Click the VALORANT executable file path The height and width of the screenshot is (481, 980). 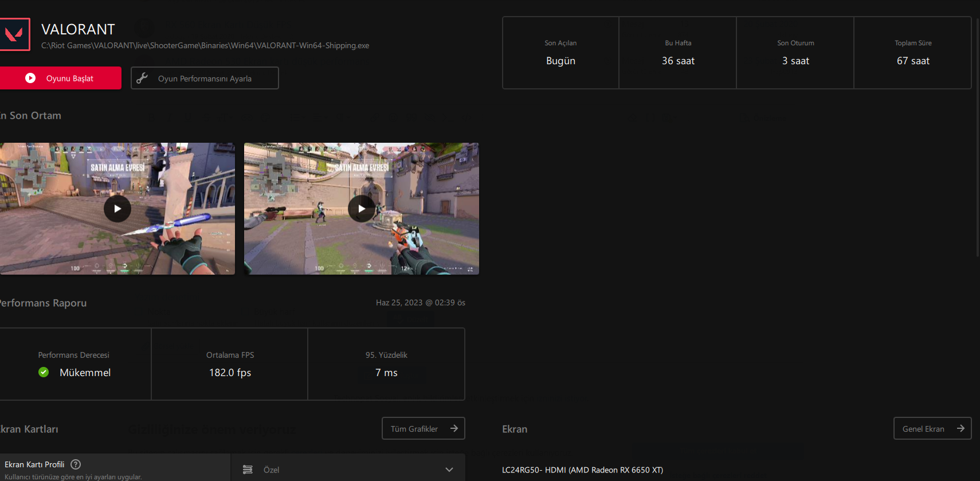coord(205,45)
